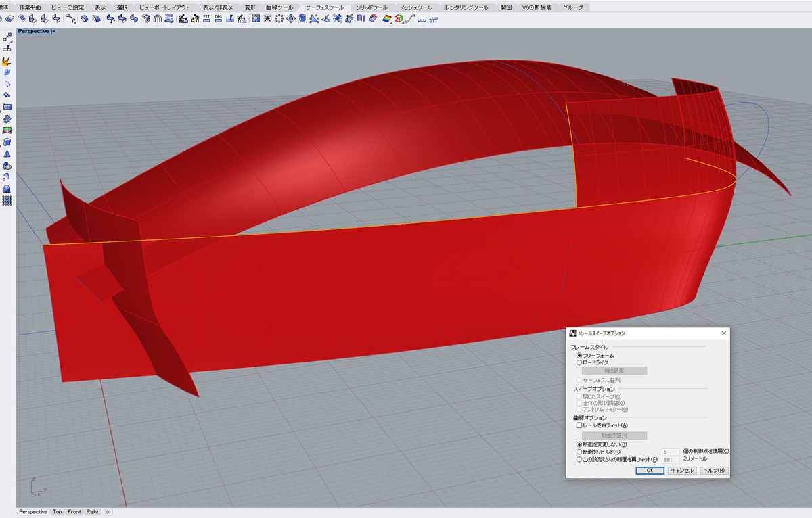
Task: Open グループ toolbar tab
Action: point(572,7)
